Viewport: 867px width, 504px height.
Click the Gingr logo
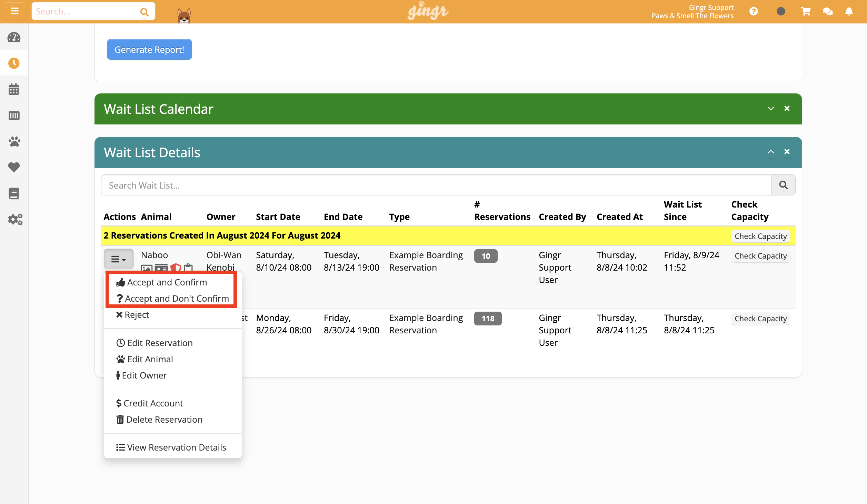428,11
